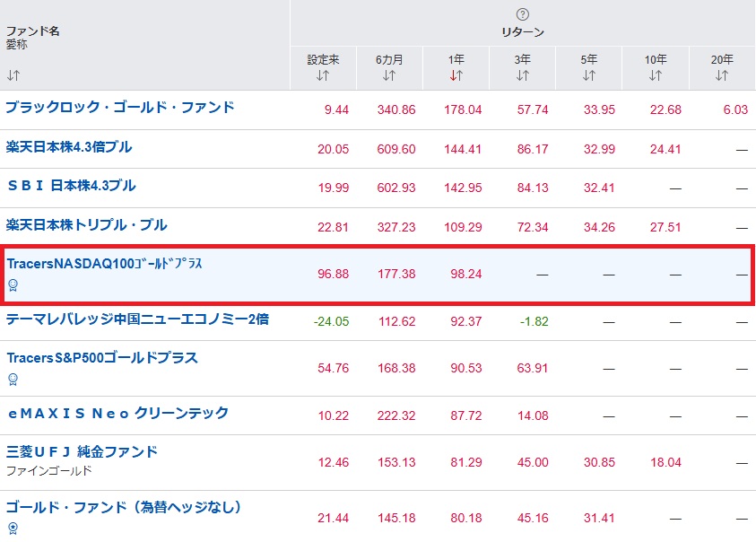This screenshot has width=756, height=542.
Task: Sort by ファンド名 using the arrows icon
Action: pos(13,75)
